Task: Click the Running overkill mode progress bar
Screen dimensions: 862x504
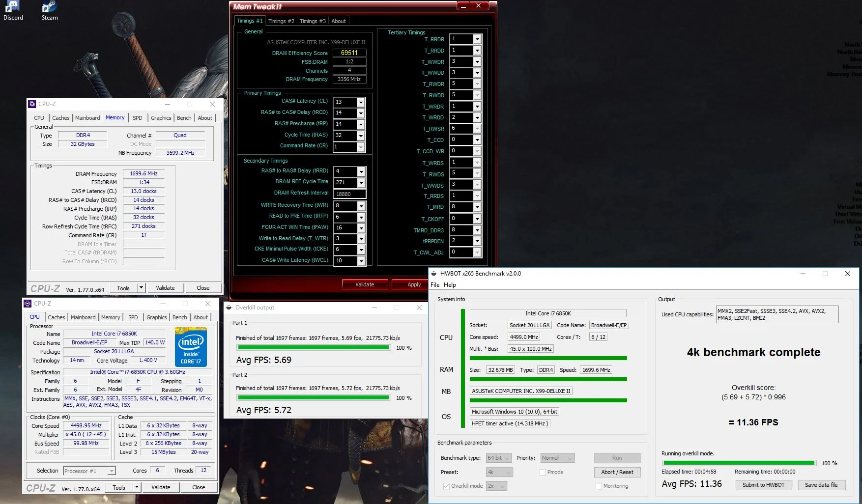Action: 739,463
